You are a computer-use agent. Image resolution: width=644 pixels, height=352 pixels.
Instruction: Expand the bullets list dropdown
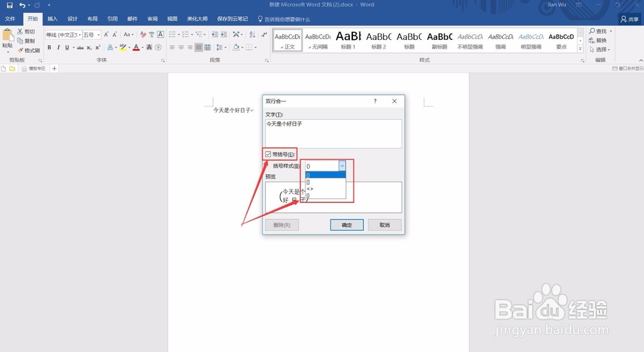click(x=179, y=35)
